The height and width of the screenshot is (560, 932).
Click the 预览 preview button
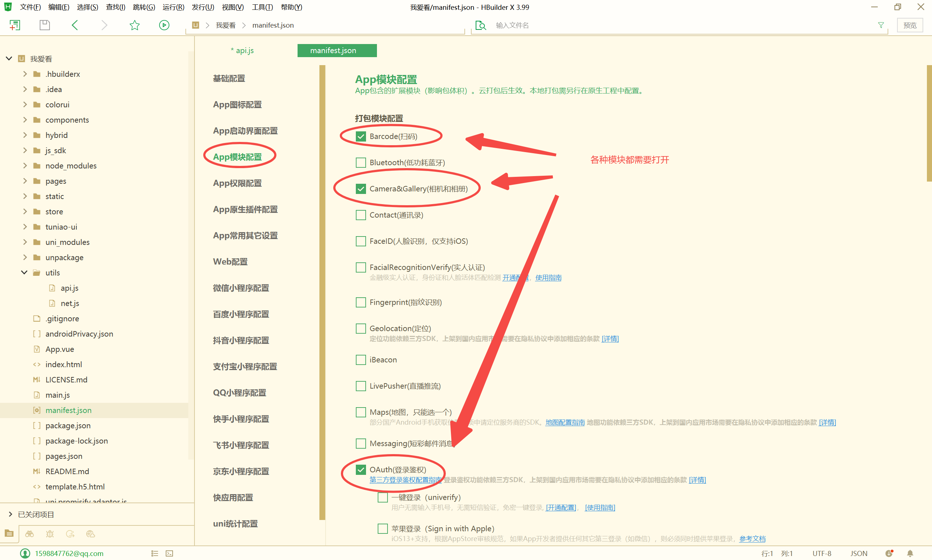pos(909,25)
